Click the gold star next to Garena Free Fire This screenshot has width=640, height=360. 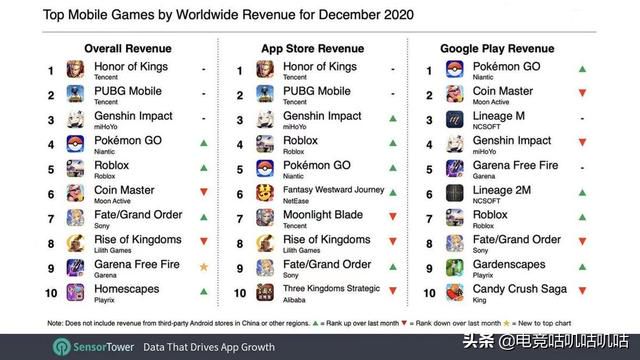[204, 267]
